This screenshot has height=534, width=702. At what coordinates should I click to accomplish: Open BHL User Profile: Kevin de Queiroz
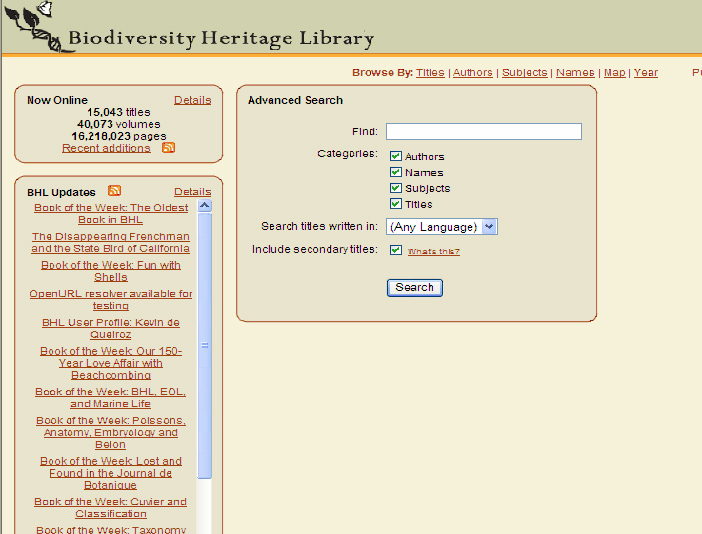pos(111,328)
